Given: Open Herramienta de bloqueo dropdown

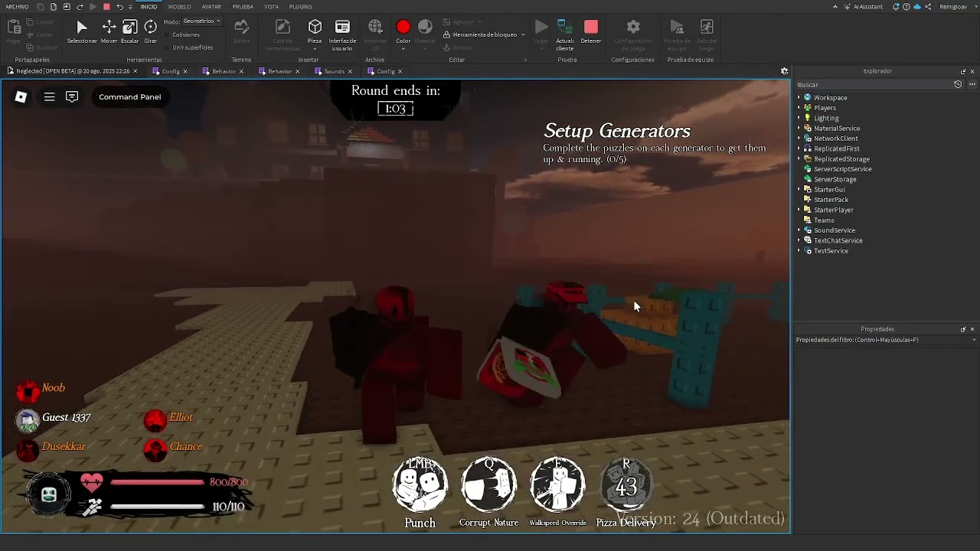Looking at the screenshot, I should pos(523,34).
